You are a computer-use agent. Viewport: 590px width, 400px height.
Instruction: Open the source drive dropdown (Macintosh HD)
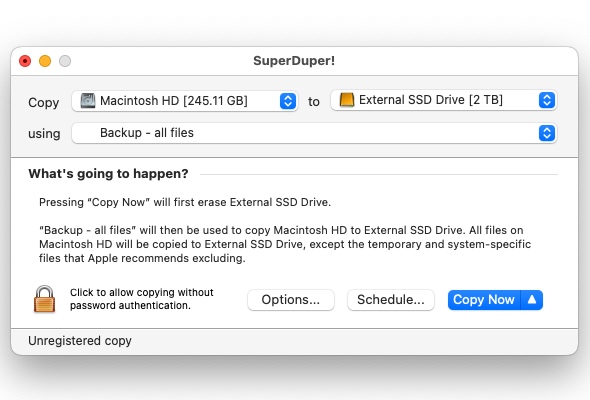[185, 101]
